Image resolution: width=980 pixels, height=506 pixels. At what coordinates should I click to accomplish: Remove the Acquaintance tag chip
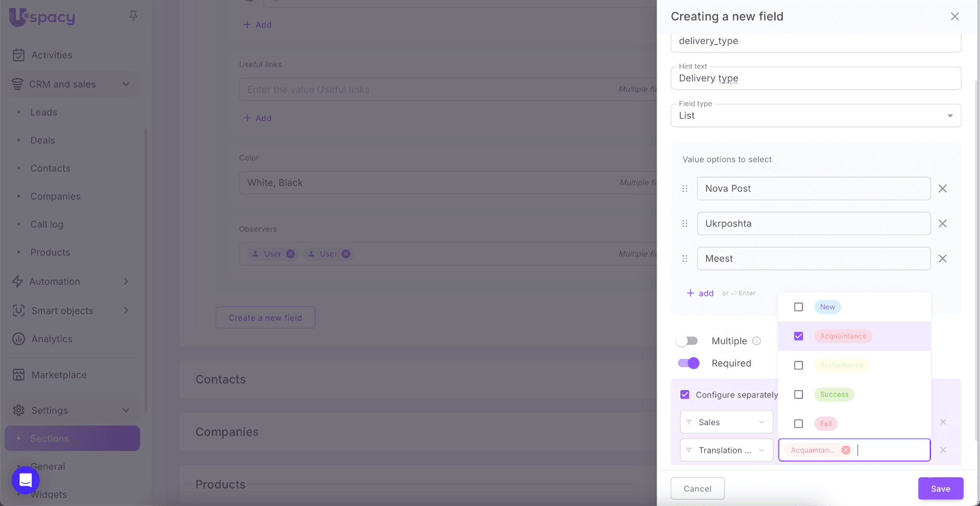tap(846, 450)
